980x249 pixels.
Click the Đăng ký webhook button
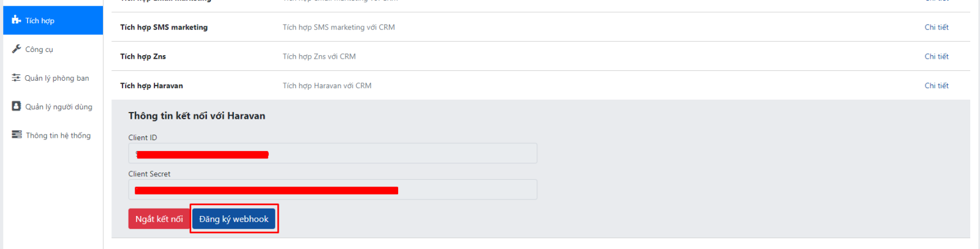tap(233, 219)
